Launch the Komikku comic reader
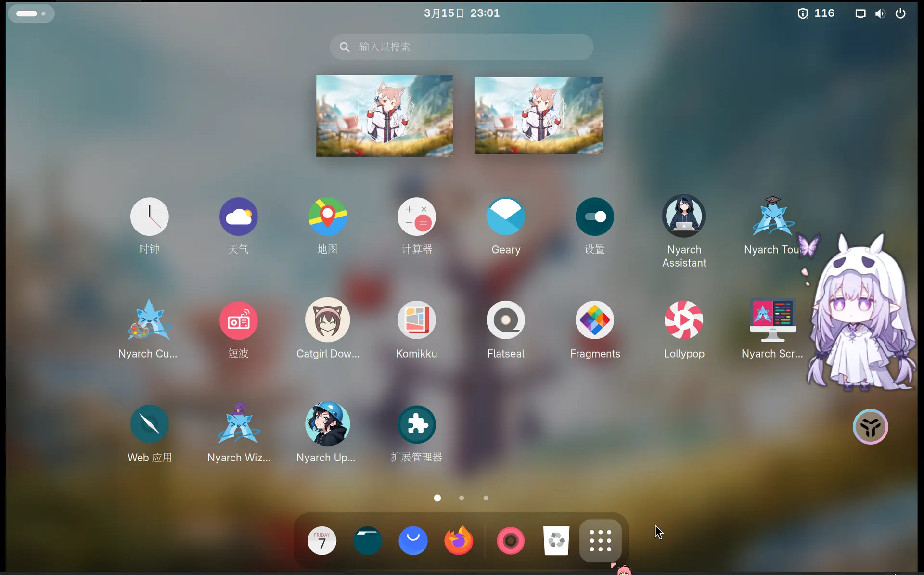 (416, 320)
